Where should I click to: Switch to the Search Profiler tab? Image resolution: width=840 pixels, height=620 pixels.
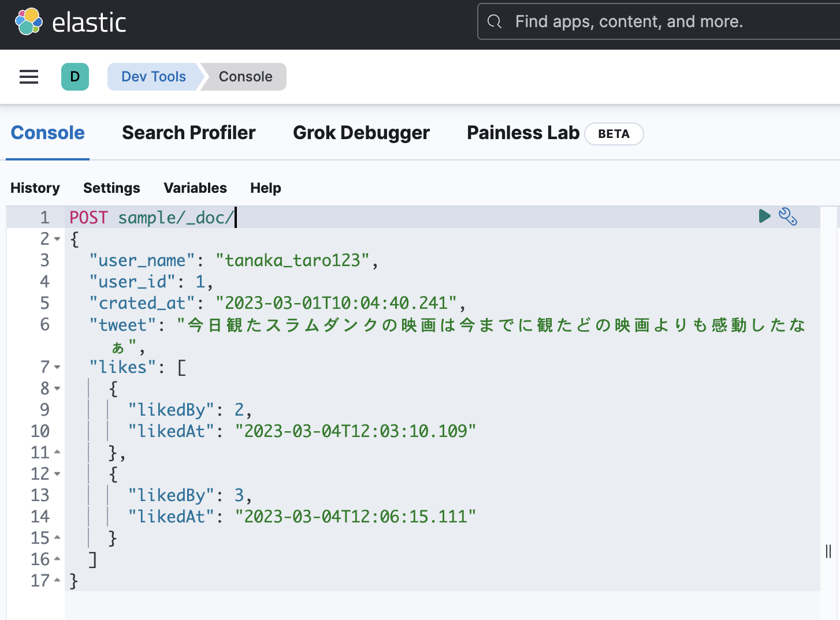pos(189,133)
